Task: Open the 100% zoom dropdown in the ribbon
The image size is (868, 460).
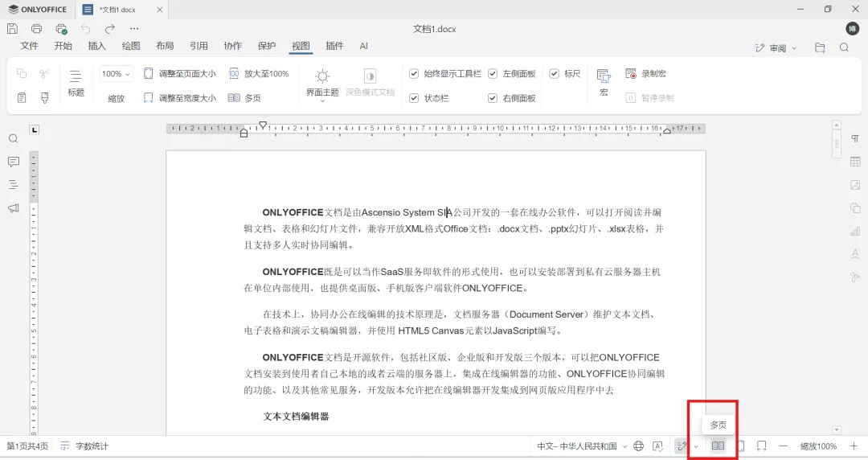Action: (x=117, y=74)
